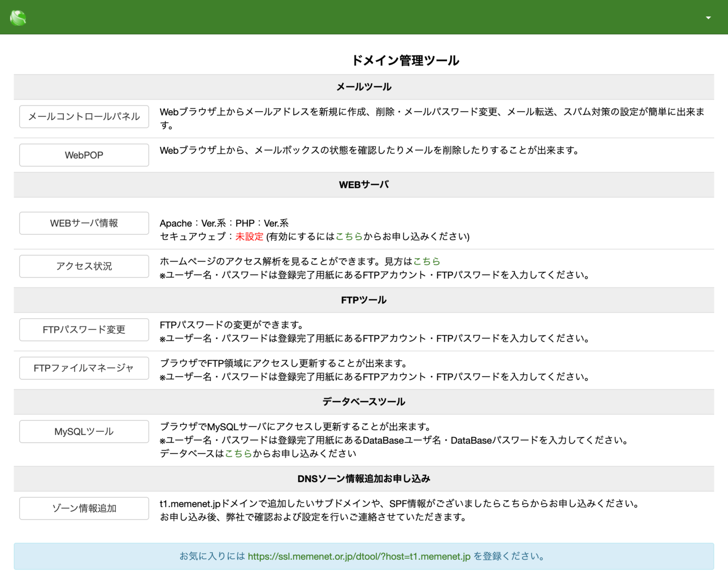Click the WEBサーバ section header

click(x=363, y=184)
